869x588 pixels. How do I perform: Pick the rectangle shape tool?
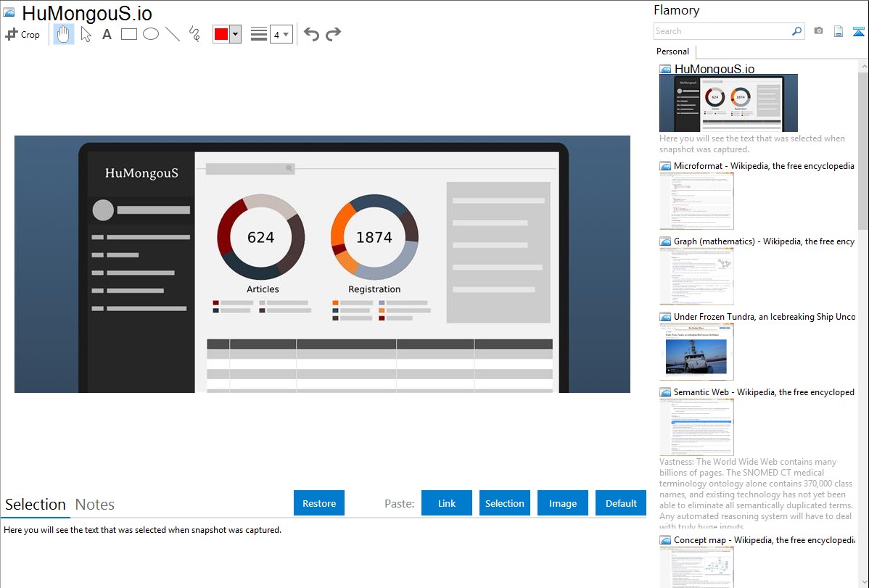click(129, 34)
